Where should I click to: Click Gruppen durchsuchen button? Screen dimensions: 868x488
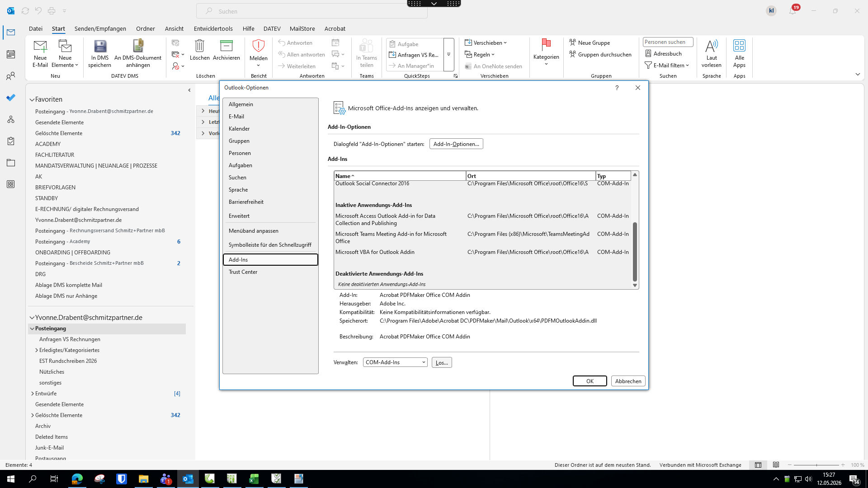point(600,55)
